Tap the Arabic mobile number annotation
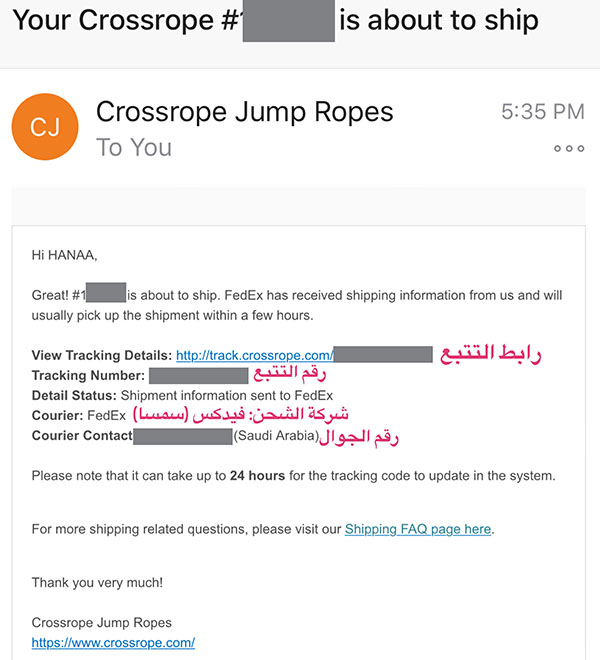This screenshot has height=660, width=600. tap(359, 438)
